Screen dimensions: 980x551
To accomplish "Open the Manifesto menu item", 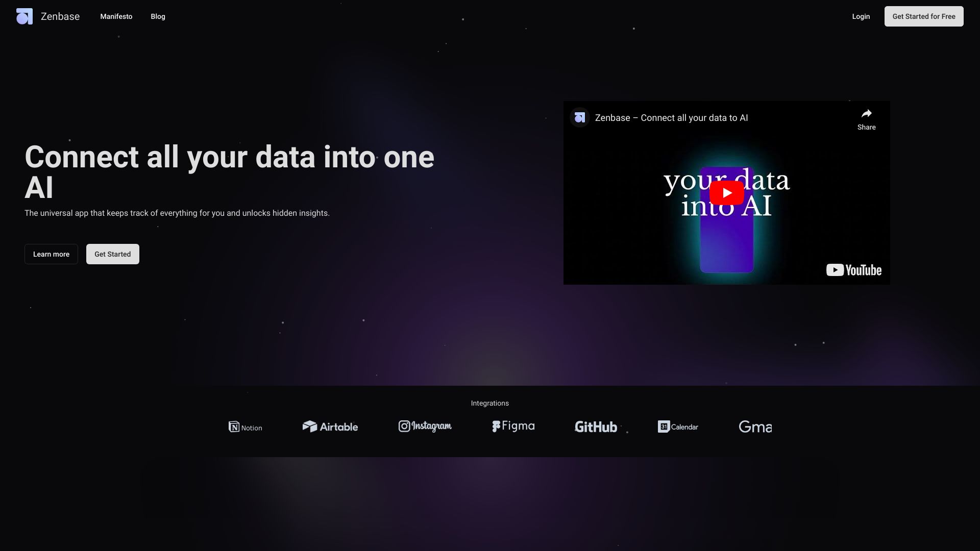I will pos(116,16).
